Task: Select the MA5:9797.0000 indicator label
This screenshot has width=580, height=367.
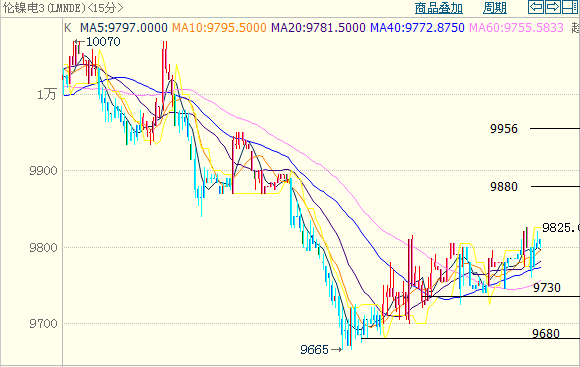Action: click(124, 28)
